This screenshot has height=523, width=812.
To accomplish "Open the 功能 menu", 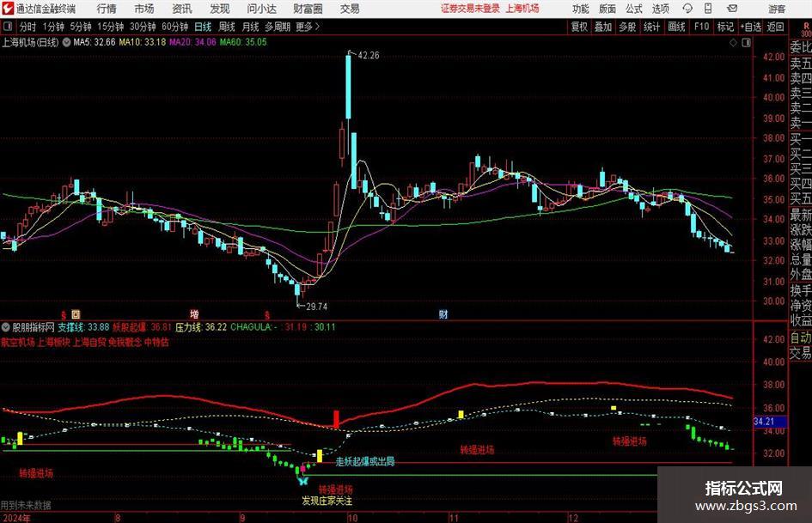I will click(581, 9).
